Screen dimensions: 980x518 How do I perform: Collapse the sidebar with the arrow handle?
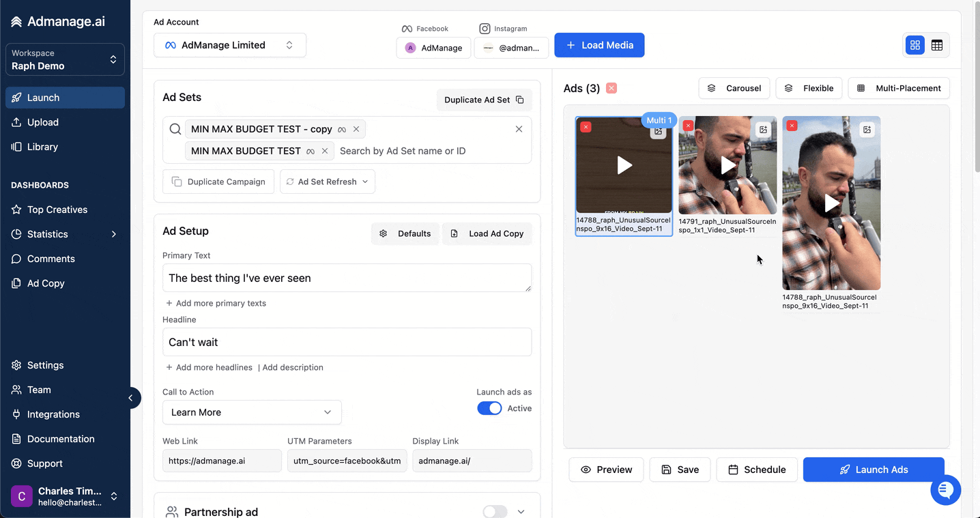[x=130, y=398]
